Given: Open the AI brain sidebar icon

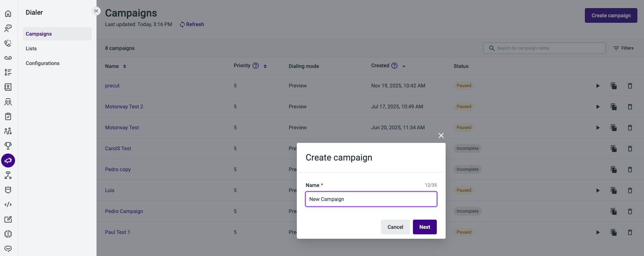Looking at the screenshot, I should coord(8,234).
